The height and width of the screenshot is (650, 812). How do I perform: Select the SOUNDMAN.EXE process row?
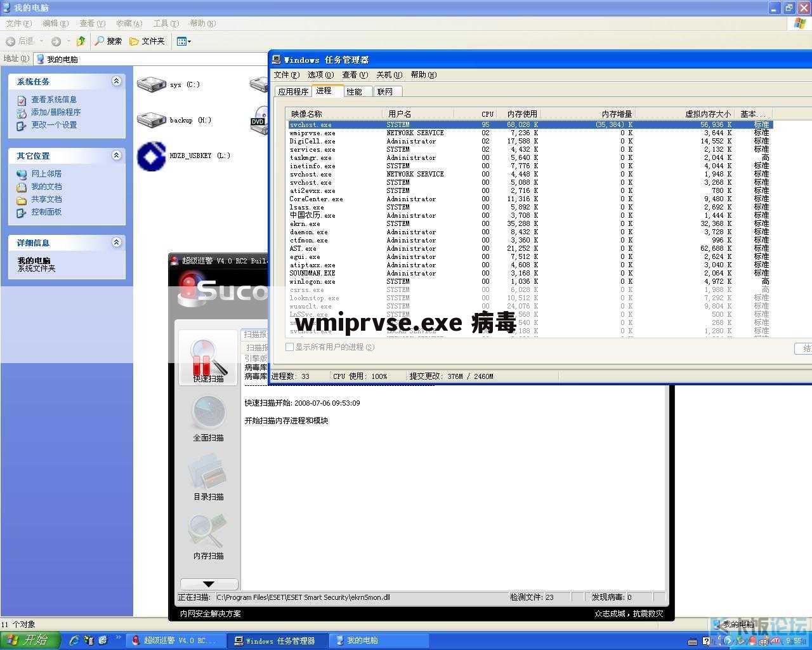pyautogui.click(x=530, y=274)
